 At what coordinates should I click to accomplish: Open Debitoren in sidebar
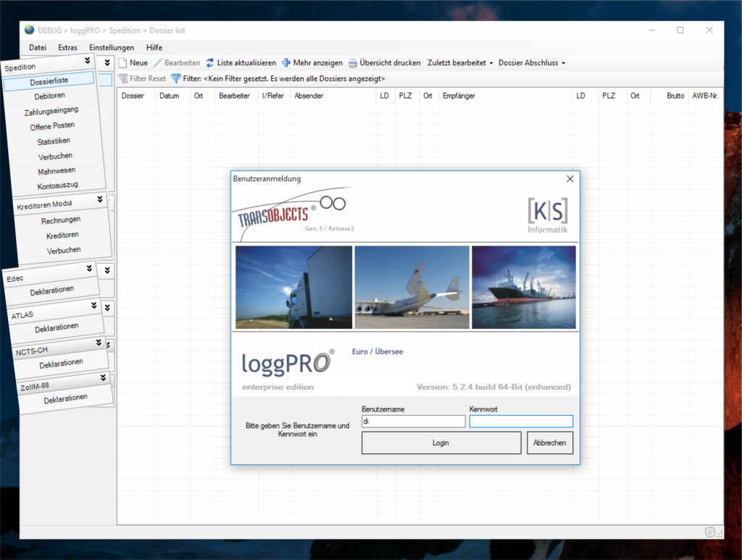tap(50, 96)
